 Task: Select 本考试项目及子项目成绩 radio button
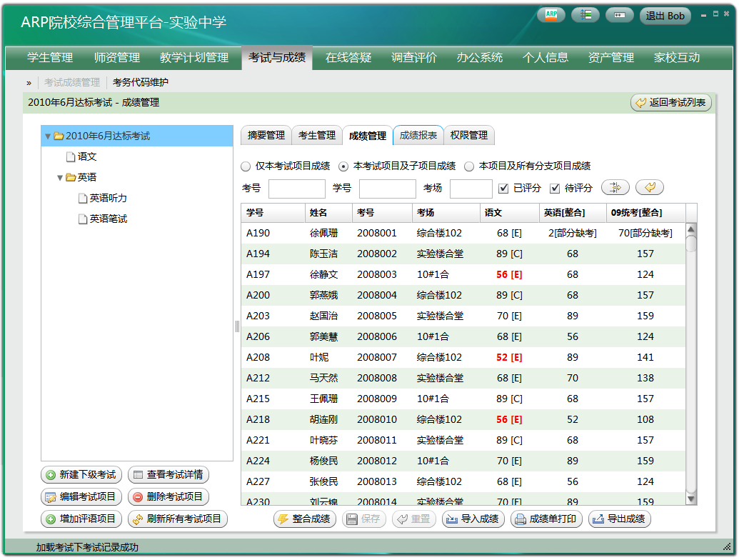click(343, 166)
